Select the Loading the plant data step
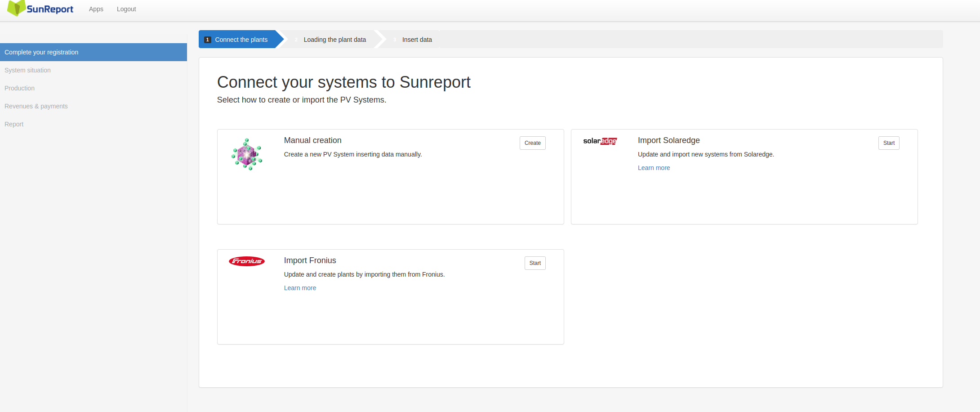 [335, 40]
